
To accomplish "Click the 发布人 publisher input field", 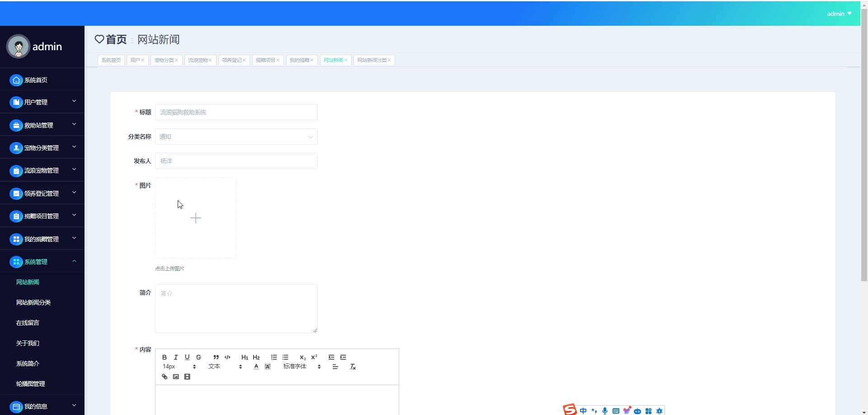I will coord(236,161).
